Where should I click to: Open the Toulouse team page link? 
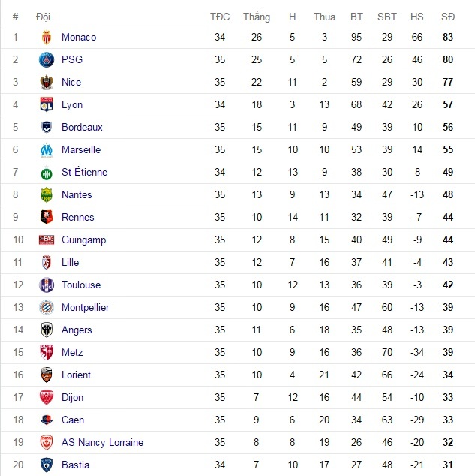(80, 285)
